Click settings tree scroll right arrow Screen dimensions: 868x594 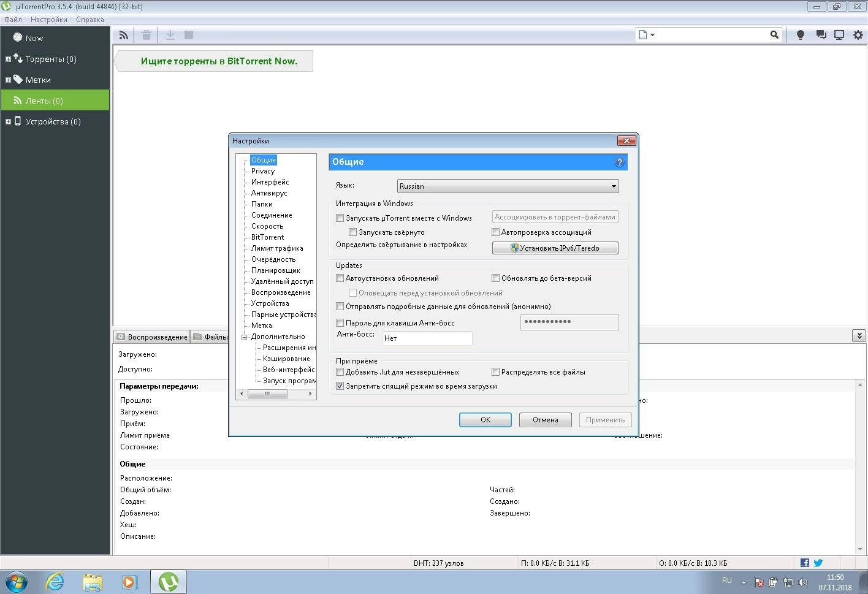[310, 394]
